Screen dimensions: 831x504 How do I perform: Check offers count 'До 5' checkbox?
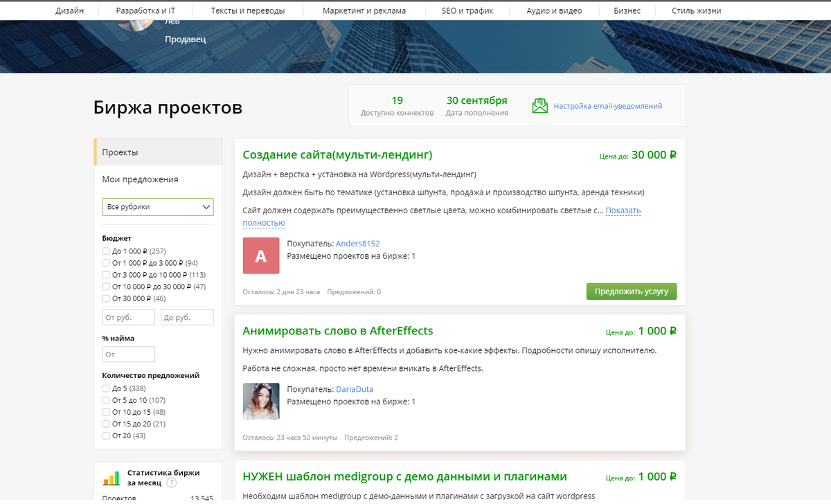pyautogui.click(x=106, y=388)
